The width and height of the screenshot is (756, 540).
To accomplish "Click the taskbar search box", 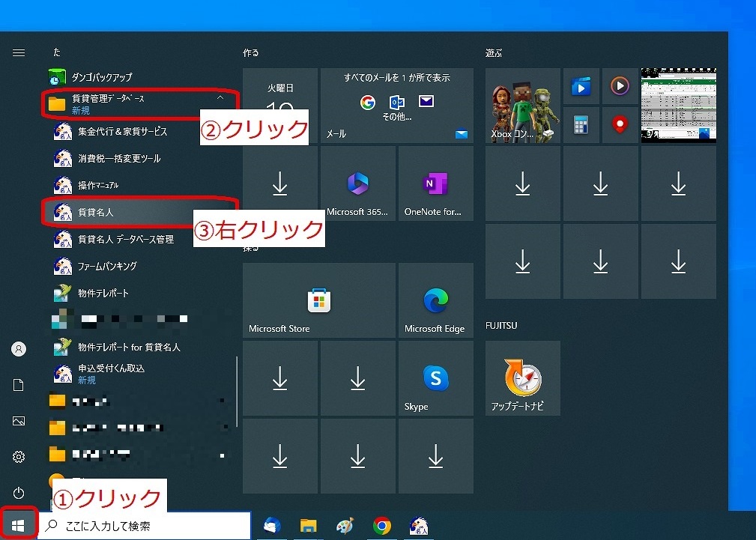I will (x=145, y=526).
